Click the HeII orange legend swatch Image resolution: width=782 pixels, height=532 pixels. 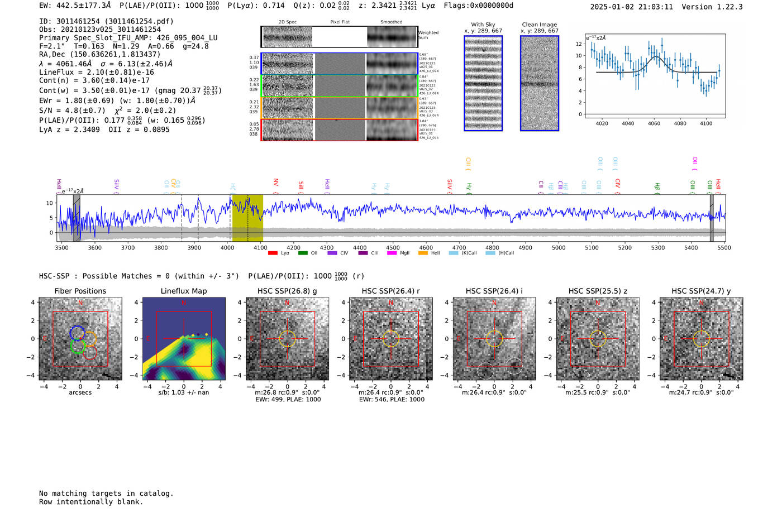click(x=423, y=253)
